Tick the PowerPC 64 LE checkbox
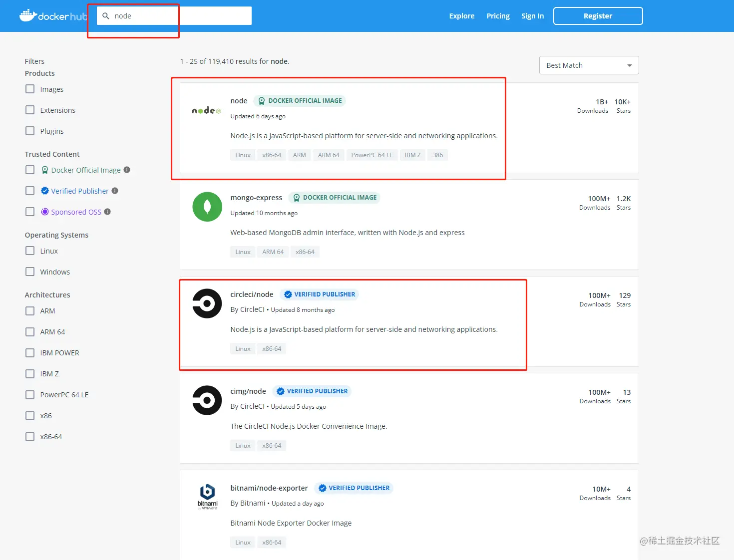This screenshot has height=560, width=734. [30, 394]
